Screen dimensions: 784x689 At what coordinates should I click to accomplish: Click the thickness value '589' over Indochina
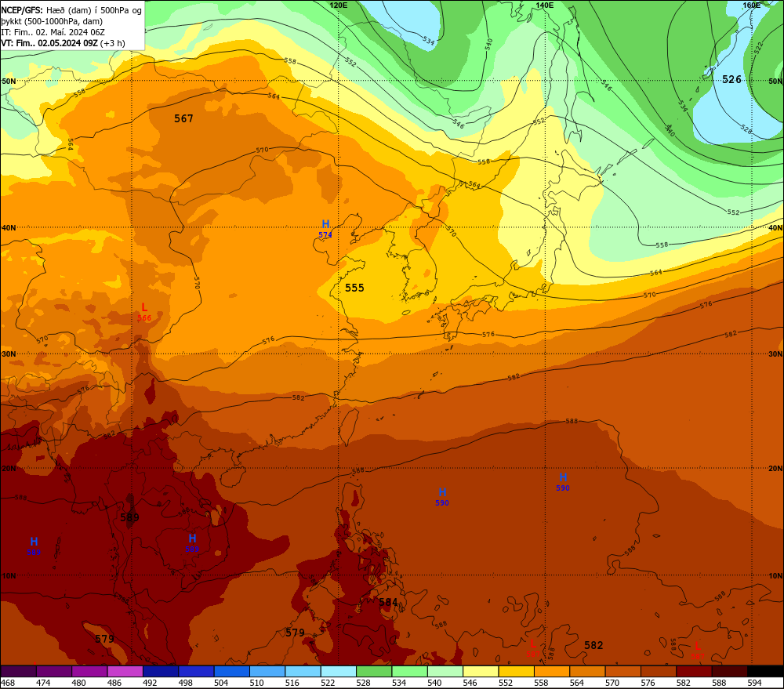click(129, 517)
